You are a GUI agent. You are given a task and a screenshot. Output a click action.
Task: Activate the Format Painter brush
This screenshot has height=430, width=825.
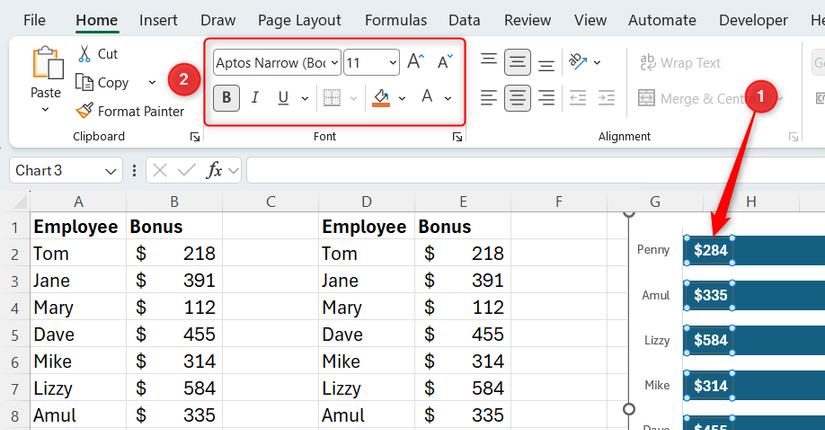tap(84, 111)
